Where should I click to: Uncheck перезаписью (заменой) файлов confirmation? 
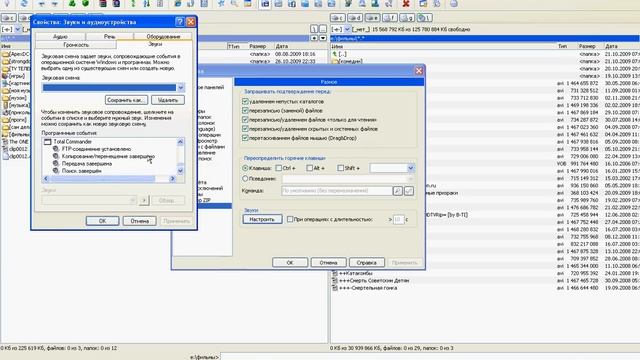(245, 111)
